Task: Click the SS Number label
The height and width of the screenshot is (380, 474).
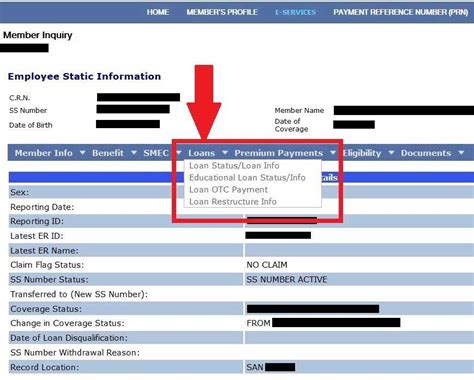Action: (x=28, y=110)
